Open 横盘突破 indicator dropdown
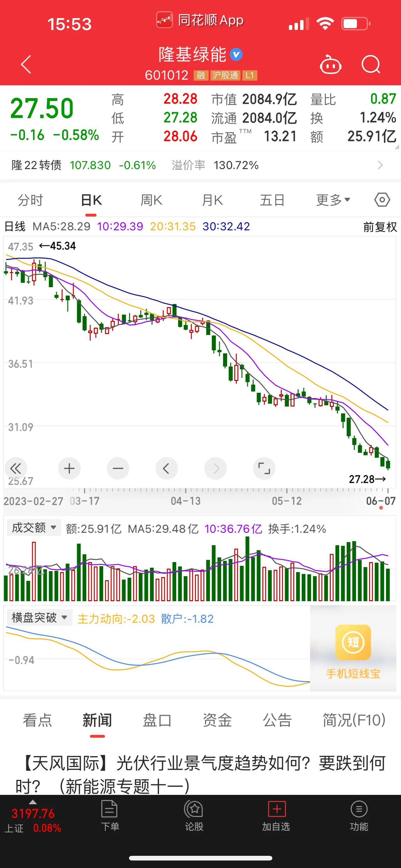Viewport: 401px width, 868px height. [40, 618]
